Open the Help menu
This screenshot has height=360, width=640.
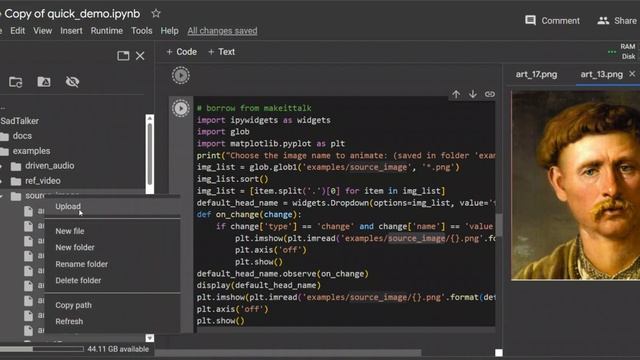click(x=169, y=31)
